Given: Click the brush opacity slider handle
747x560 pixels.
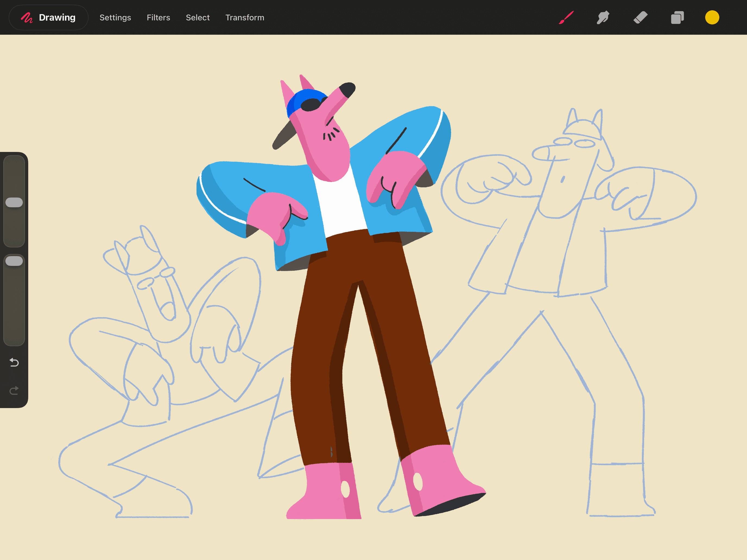Looking at the screenshot, I should (x=14, y=261).
